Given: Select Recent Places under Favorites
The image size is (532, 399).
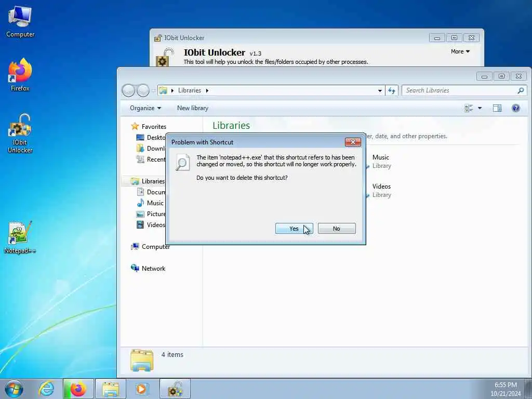Looking at the screenshot, I should [x=151, y=159].
